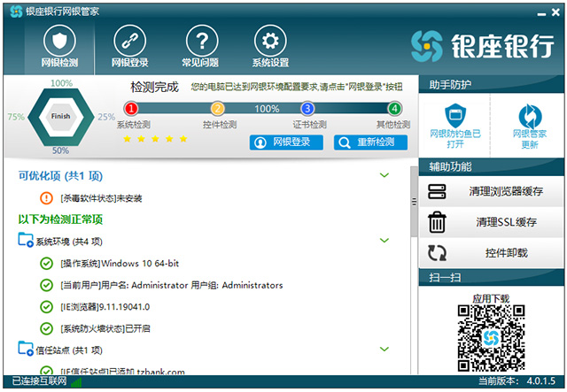Collapse the 可优化项 section chevron
The height and width of the screenshot is (392, 567).
click(x=384, y=175)
